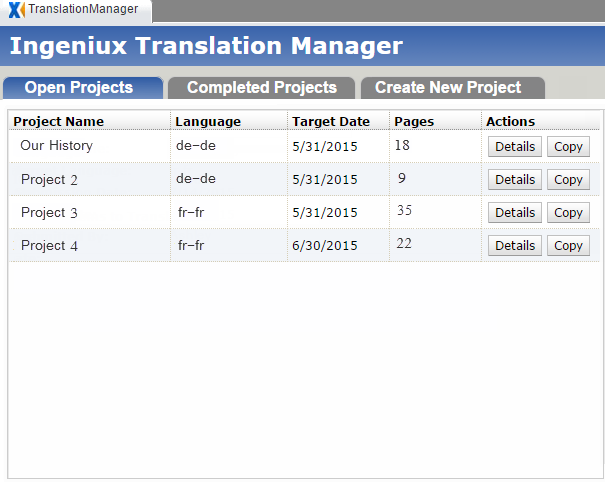Select the Project 4 row name
This screenshot has height=482, width=605.
[49, 245]
